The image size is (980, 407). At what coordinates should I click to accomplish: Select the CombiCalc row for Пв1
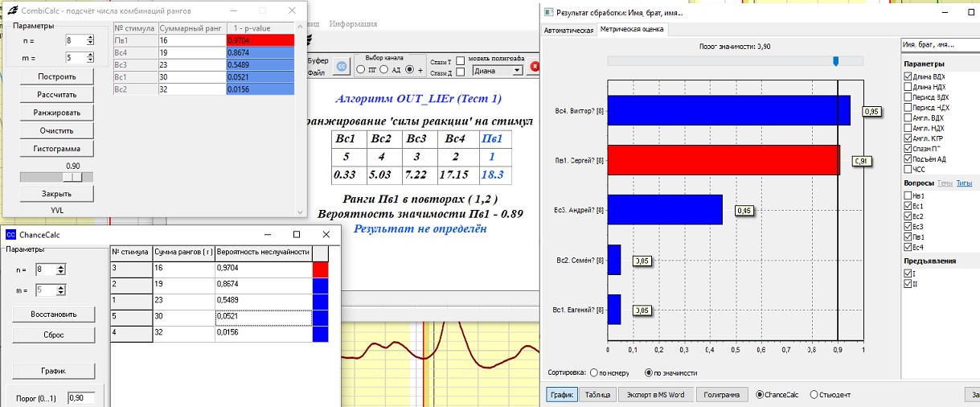[x=203, y=40]
